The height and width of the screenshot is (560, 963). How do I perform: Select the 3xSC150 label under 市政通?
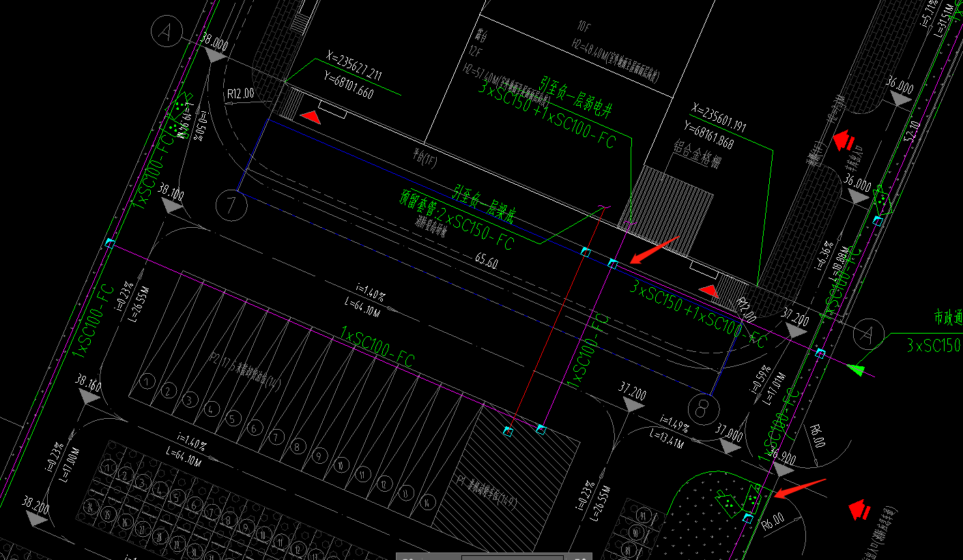[934, 346]
